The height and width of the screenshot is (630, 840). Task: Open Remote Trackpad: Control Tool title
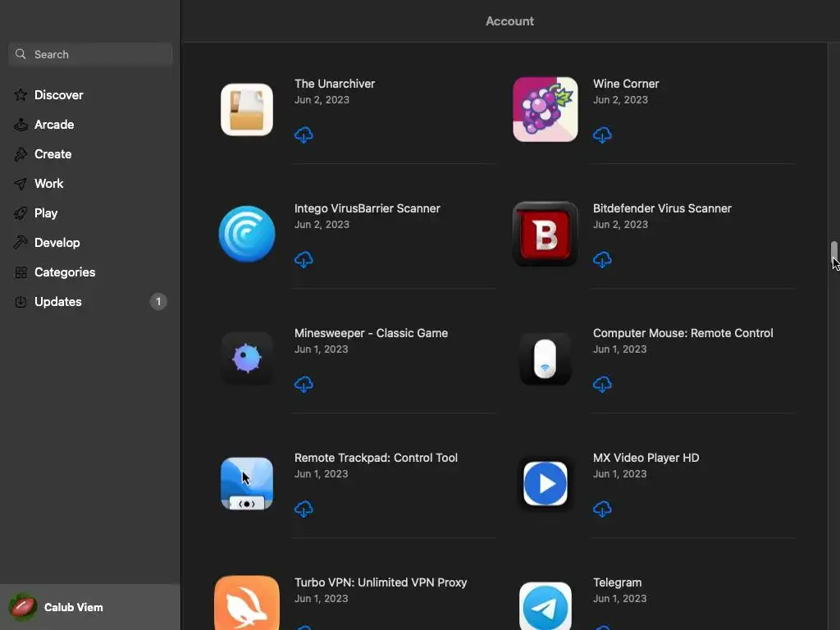pyautogui.click(x=376, y=458)
